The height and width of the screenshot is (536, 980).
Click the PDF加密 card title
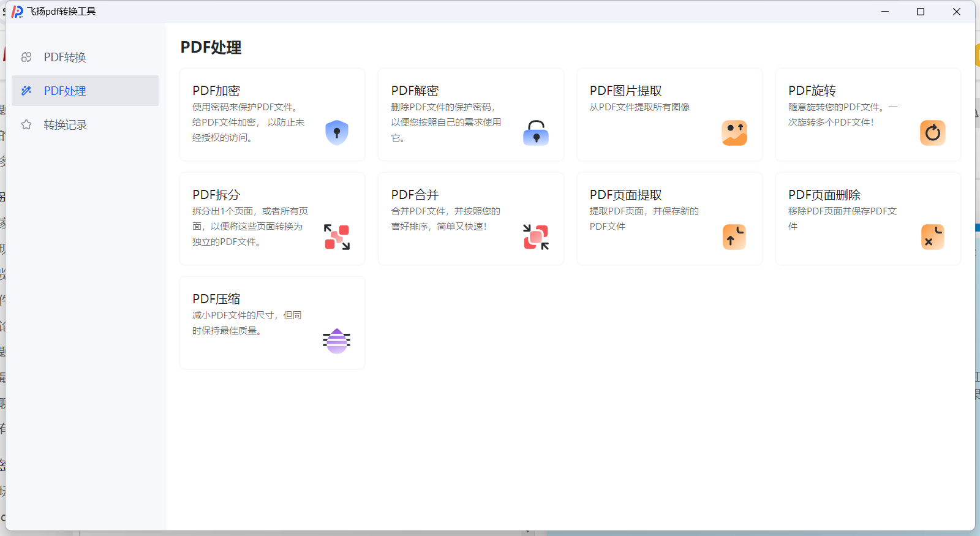[x=216, y=91]
